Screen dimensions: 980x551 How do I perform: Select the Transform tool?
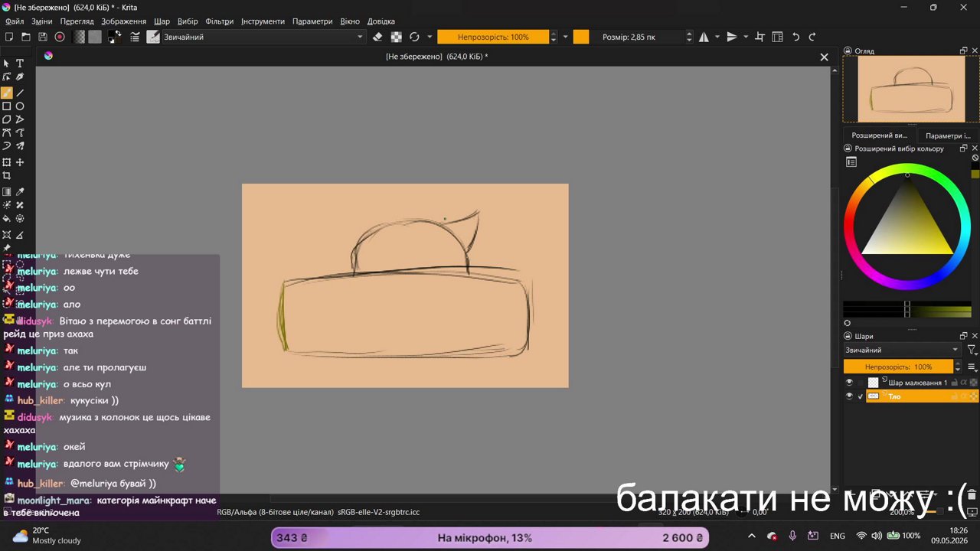tap(7, 162)
